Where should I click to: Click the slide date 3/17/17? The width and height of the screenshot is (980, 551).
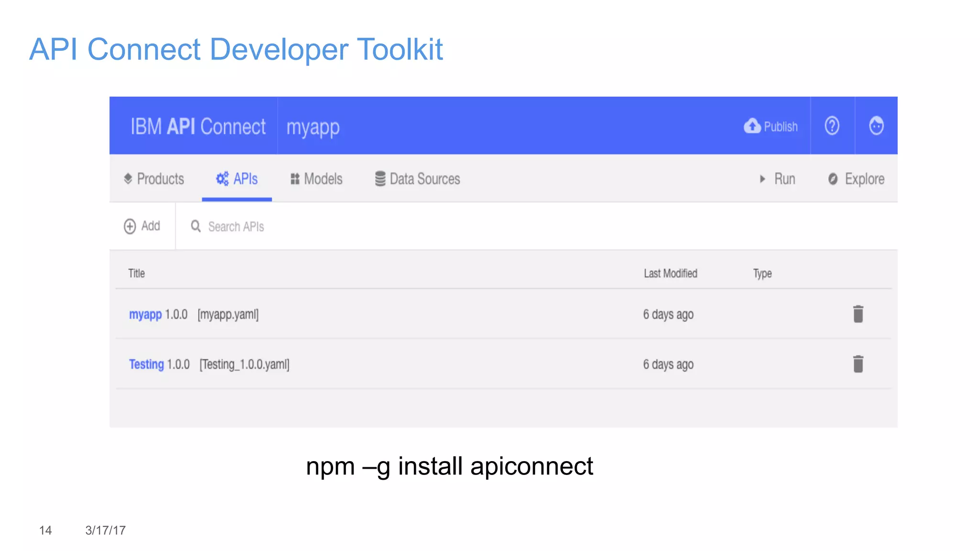point(105,530)
